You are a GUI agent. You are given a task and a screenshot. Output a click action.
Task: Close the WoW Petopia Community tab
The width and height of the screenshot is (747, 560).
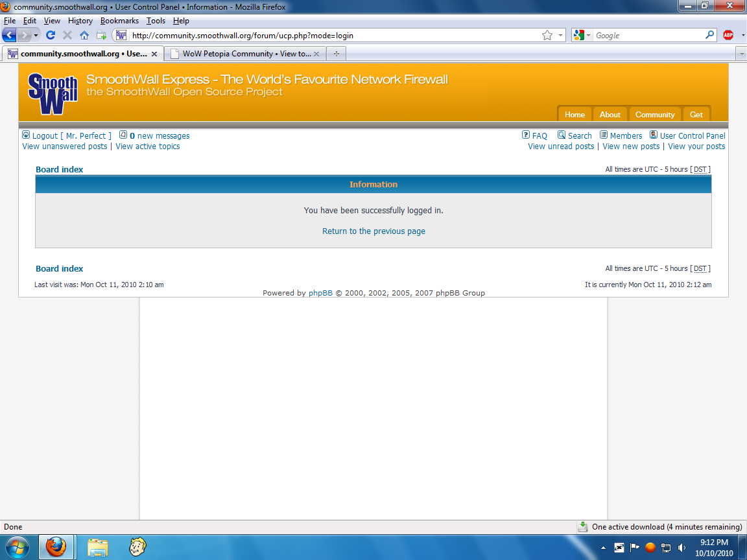click(x=316, y=54)
